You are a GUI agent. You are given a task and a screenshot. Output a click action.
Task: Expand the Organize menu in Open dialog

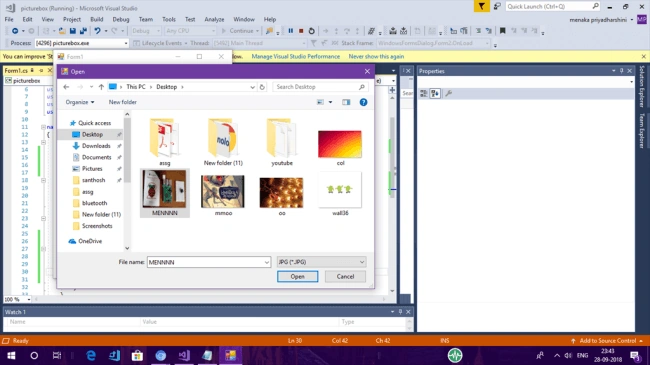click(80, 102)
